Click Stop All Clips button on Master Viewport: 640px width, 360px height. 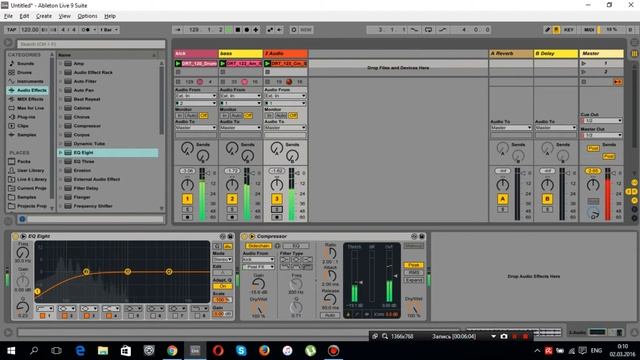tap(584, 82)
